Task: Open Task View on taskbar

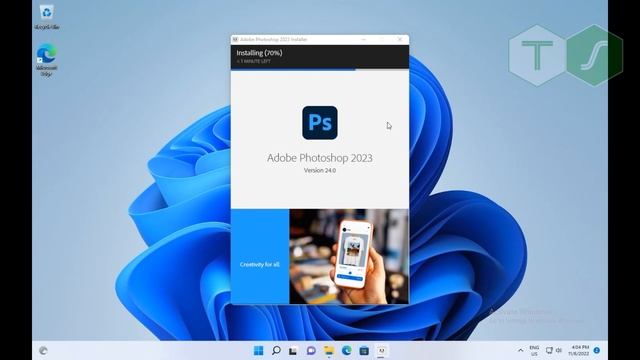Action: (293, 351)
